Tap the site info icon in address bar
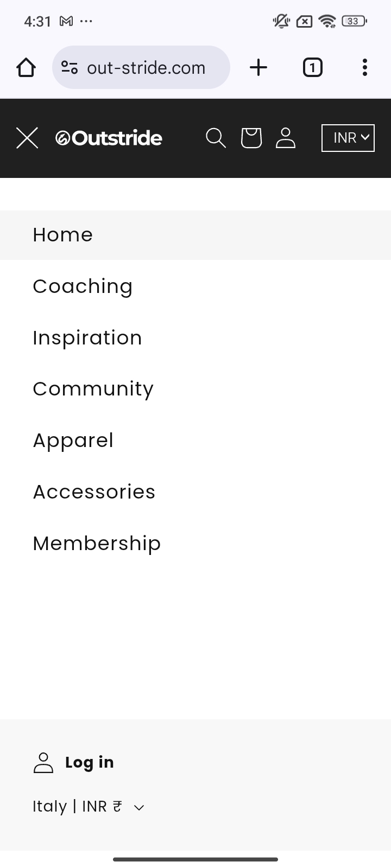 [70, 68]
